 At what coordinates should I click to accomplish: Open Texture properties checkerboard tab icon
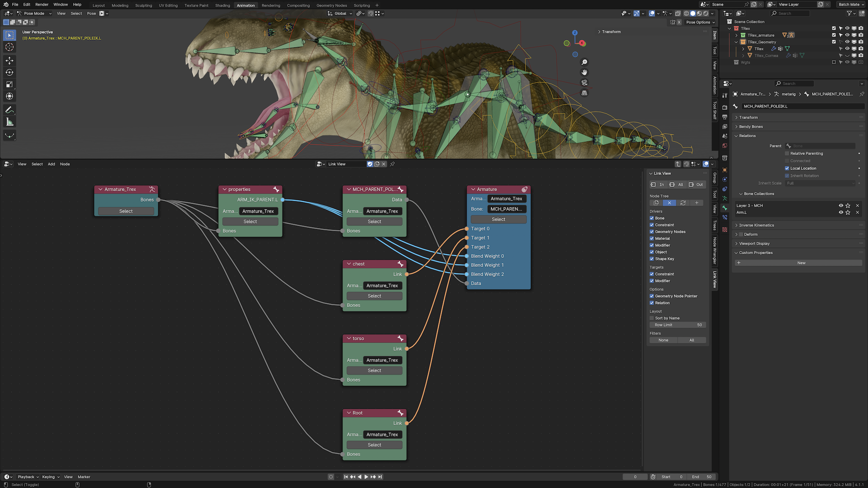[x=725, y=230]
